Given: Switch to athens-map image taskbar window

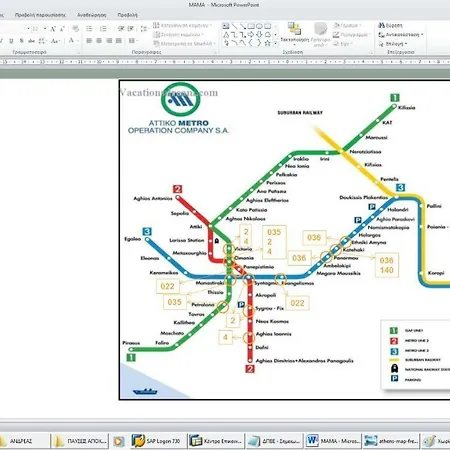Looking at the screenshot, I should (x=391, y=441).
